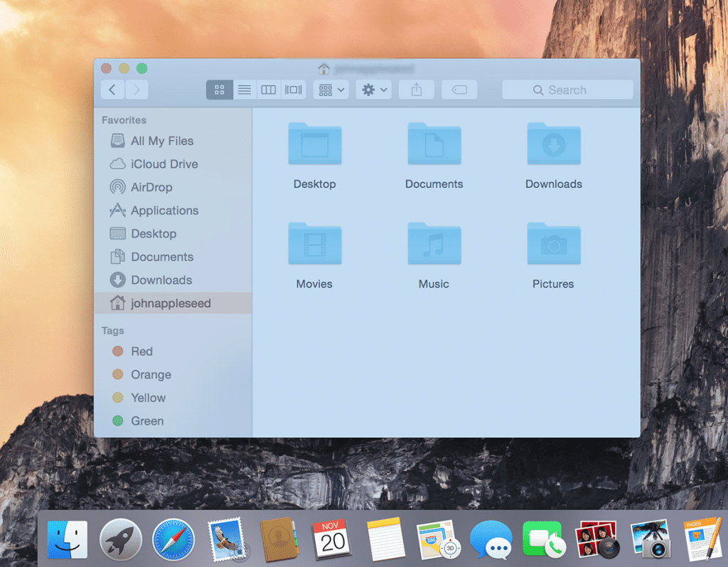Switch to icon view in the toolbar
This screenshot has height=567, width=728.
219,90
